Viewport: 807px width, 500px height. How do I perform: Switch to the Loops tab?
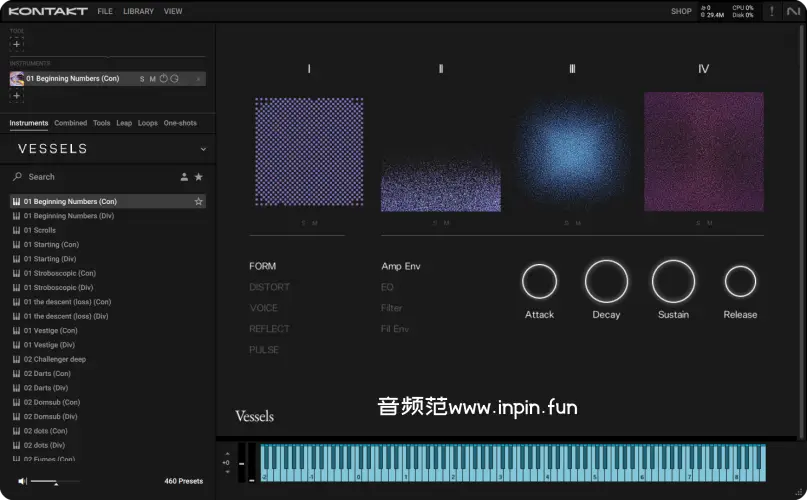pyautogui.click(x=148, y=123)
